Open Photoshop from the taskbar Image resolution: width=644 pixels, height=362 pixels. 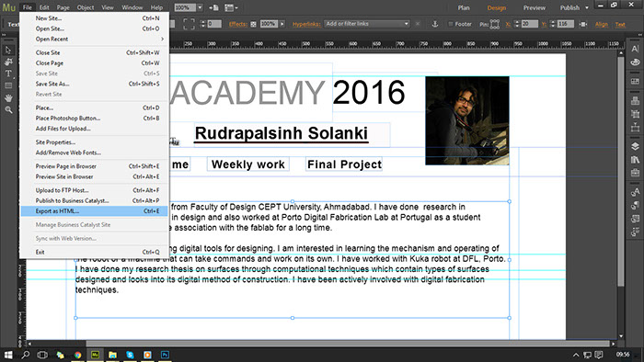point(165,355)
